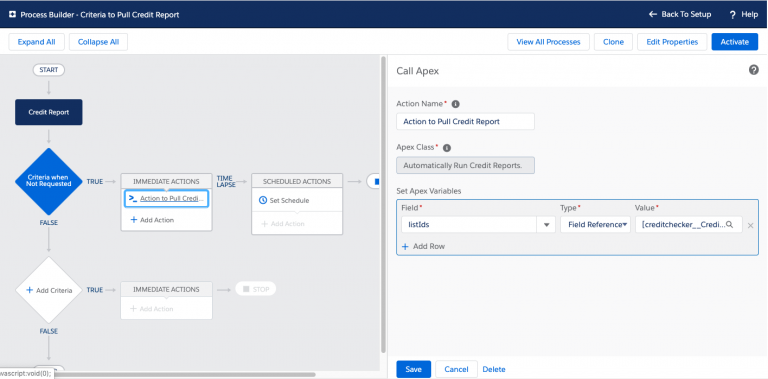Open Edit Properties

(x=672, y=42)
